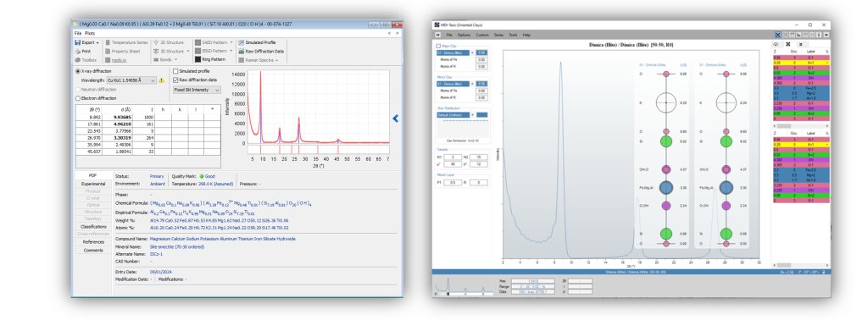The height and width of the screenshot is (320, 868).
Task: Open the Export menu in PDF card window
Action: 87,42
